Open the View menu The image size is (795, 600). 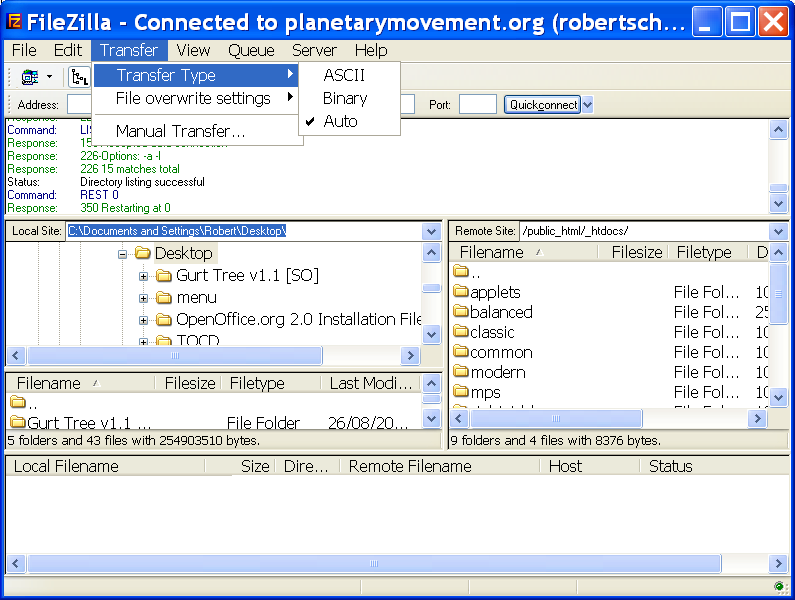point(193,50)
